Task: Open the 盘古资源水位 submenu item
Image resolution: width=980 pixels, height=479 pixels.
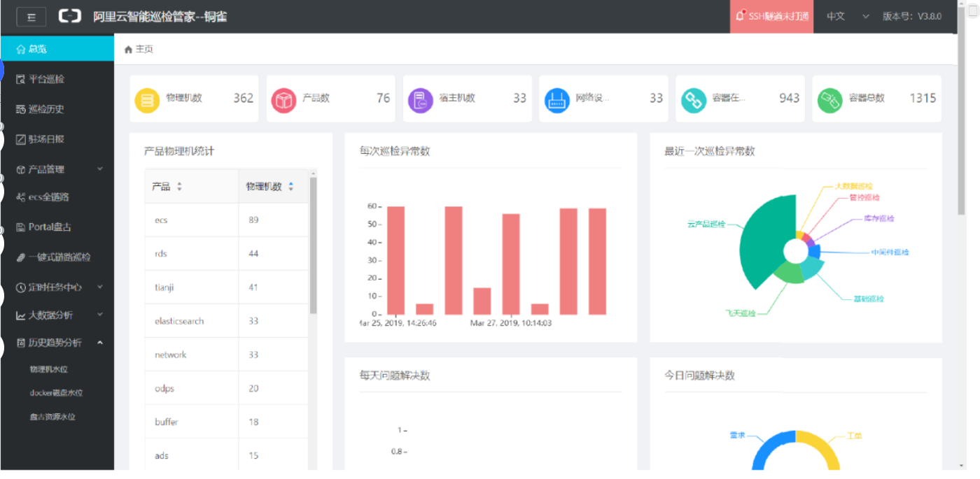Action: tap(52, 417)
